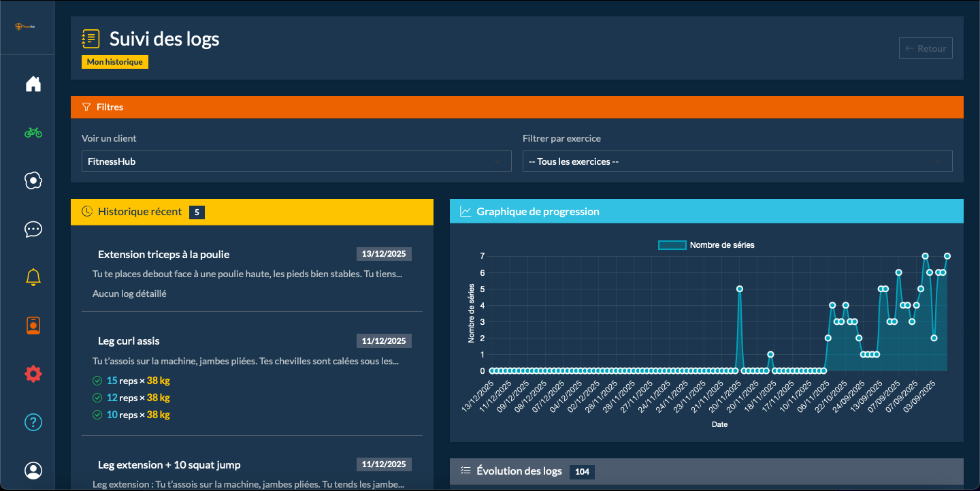Open the home icon in sidebar

tap(33, 84)
